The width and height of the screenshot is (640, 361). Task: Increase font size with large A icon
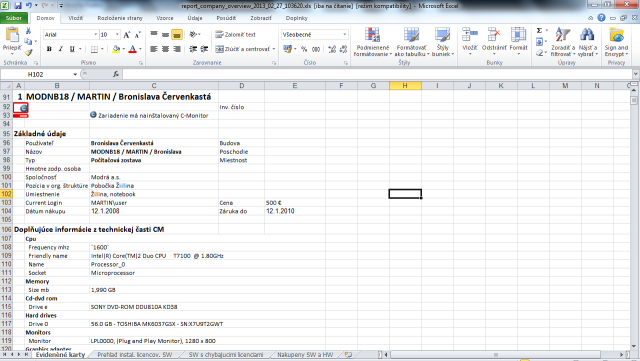(x=127, y=35)
